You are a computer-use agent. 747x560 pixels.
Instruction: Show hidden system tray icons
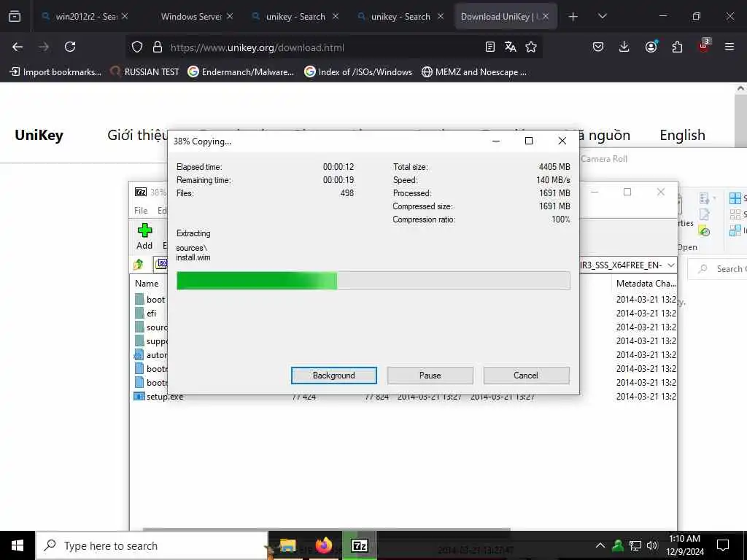pyautogui.click(x=600, y=545)
